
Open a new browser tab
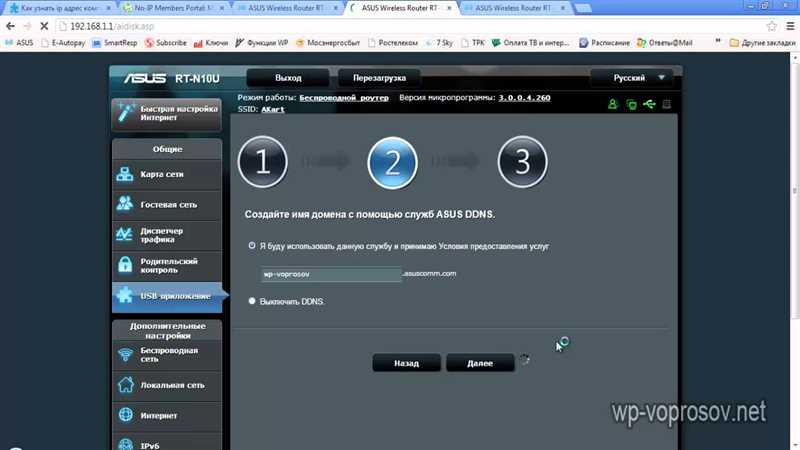(x=582, y=8)
